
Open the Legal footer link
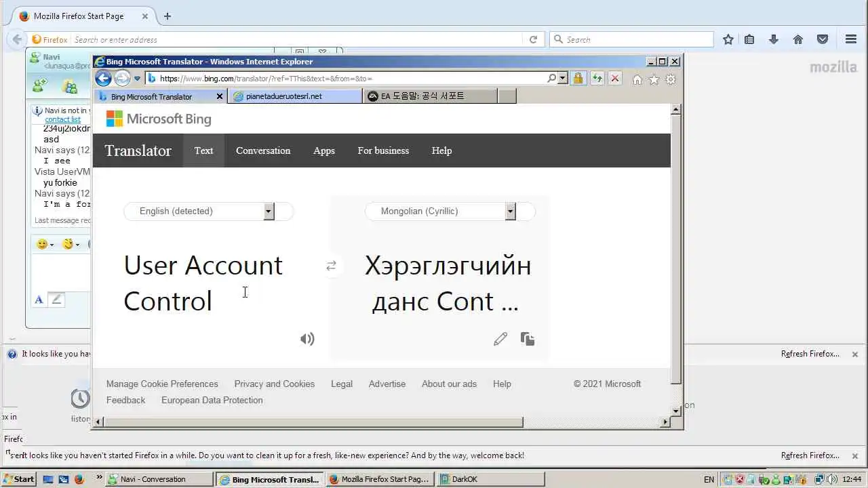pos(342,384)
